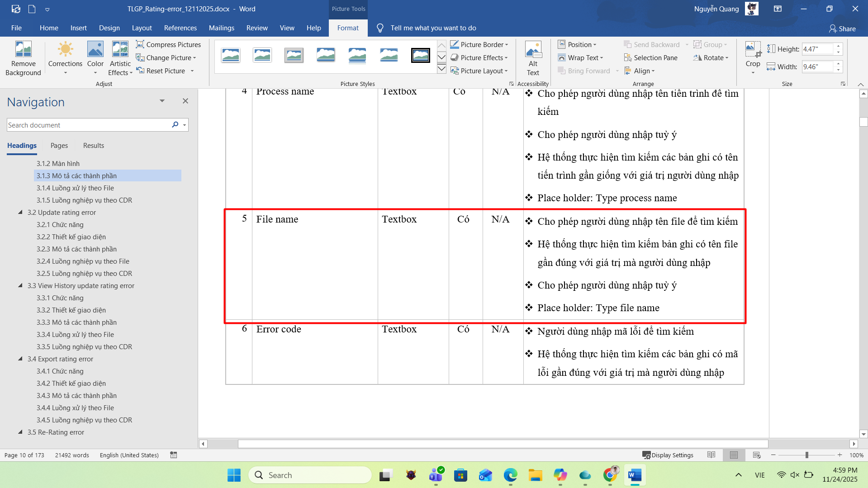Click the Remove Background icon

pyautogui.click(x=23, y=50)
